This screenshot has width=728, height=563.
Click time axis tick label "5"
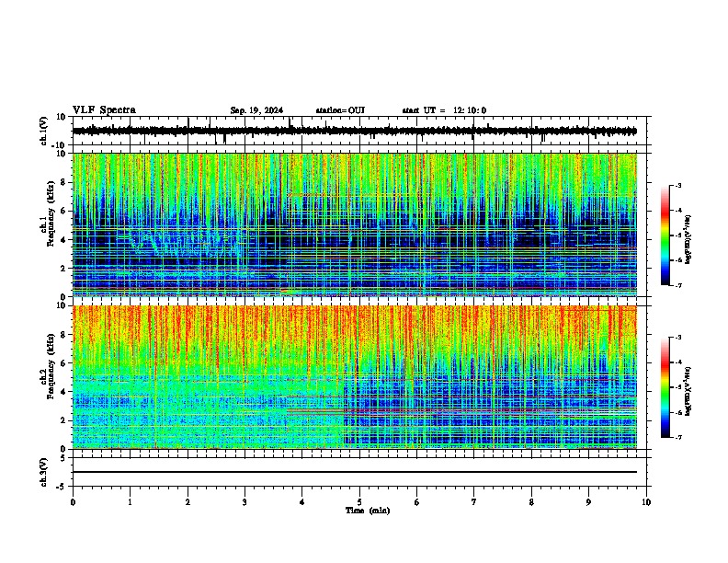359,502
